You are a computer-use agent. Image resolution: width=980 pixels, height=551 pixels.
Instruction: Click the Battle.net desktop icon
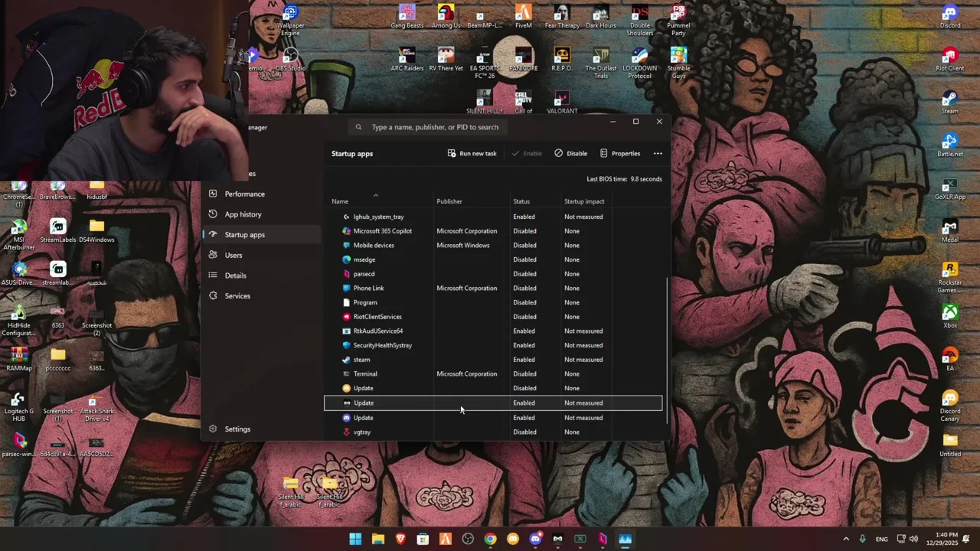pos(950,146)
